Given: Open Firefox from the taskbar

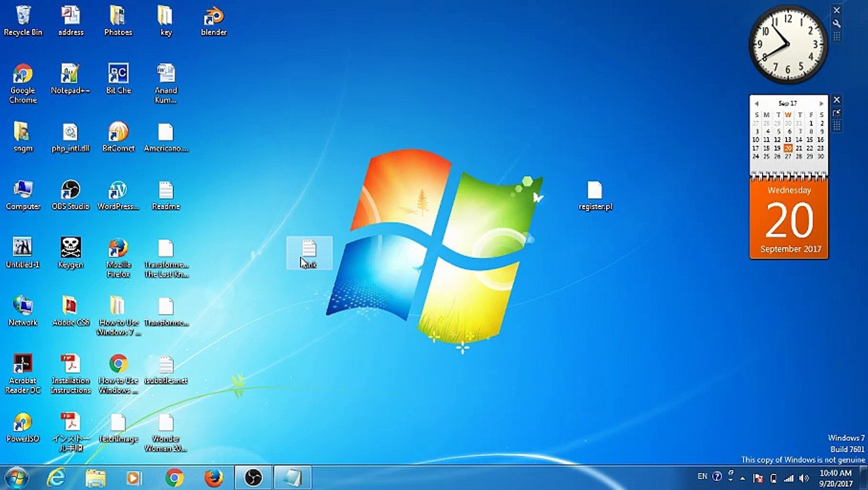Looking at the screenshot, I should click(214, 478).
